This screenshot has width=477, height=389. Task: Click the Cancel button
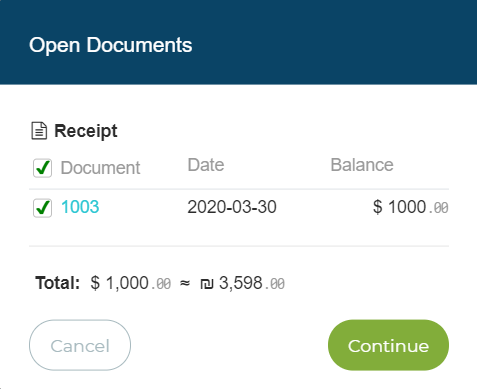coord(80,345)
